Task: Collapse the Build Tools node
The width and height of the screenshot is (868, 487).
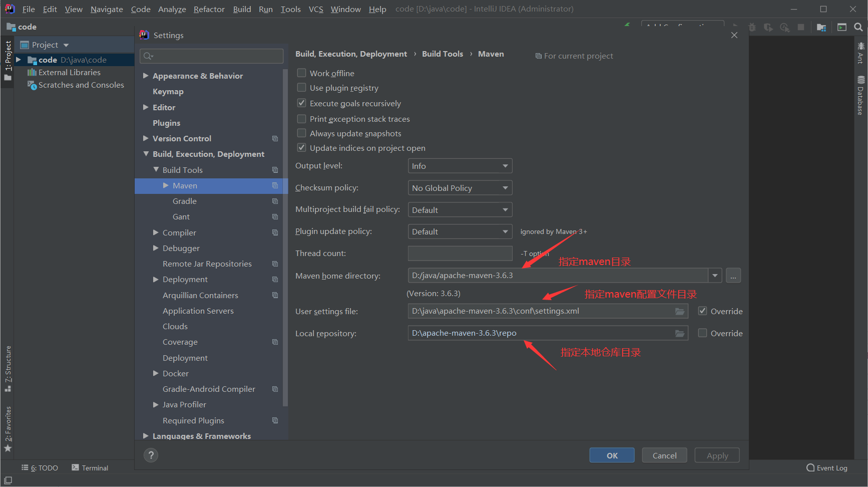Action: tap(156, 170)
